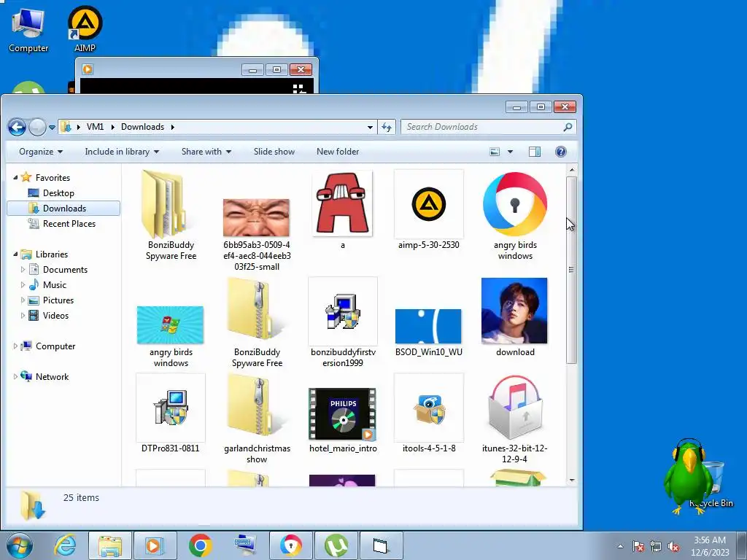
Task: Select the bonzibuddyfirstversion1999 installer
Action: click(343, 323)
